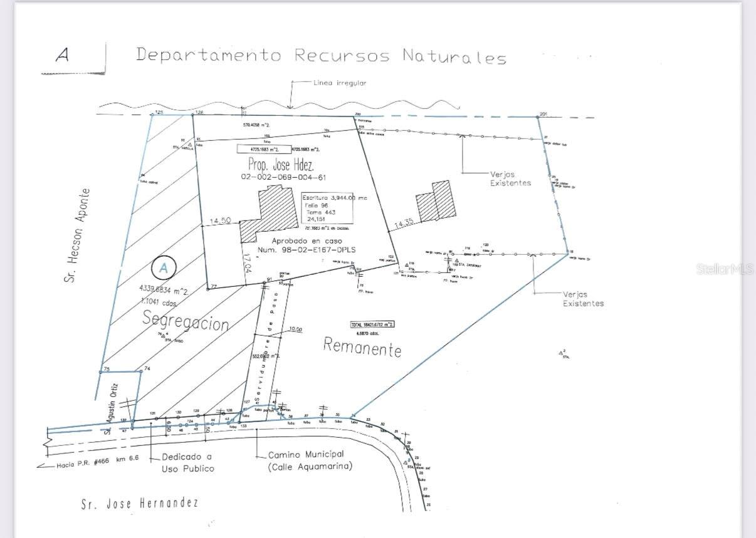Image resolution: width=756 pixels, height=538 pixels.
Task: Click the Escritura 3,944.00 mc info box
Action: (x=328, y=207)
